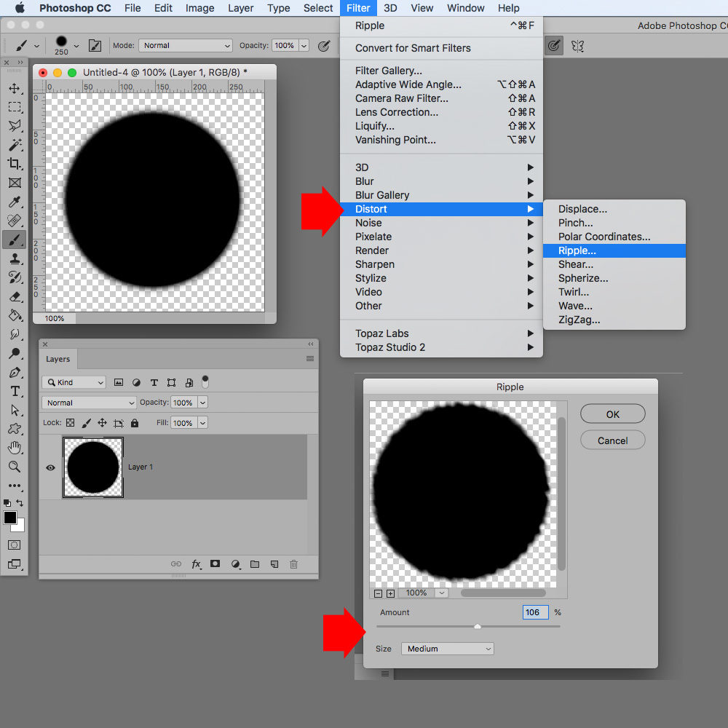Select the Move tool
The width and height of the screenshot is (728, 728).
tap(15, 88)
